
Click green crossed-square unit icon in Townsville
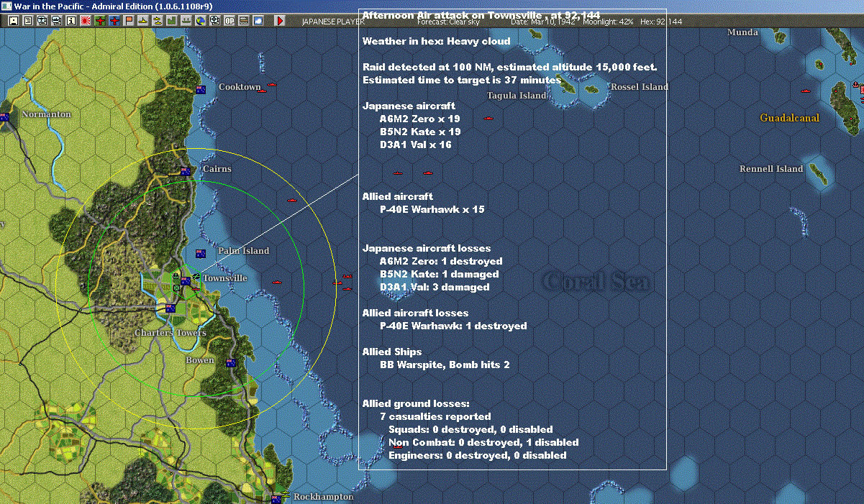coord(176,288)
